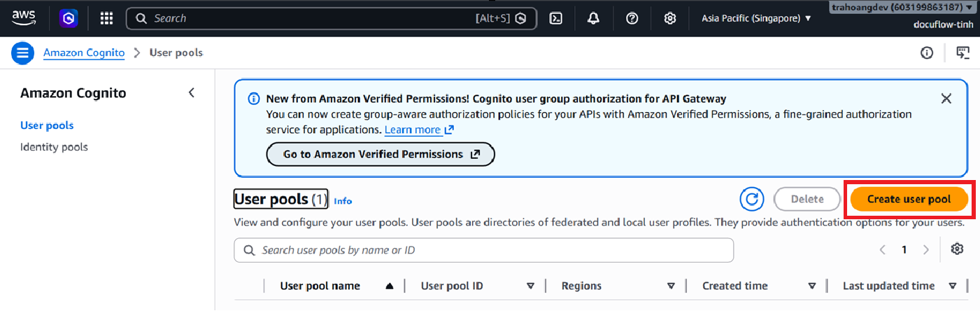Image resolution: width=980 pixels, height=318 pixels.
Task: Collapse the Amazon Cognito side panel
Action: click(191, 93)
